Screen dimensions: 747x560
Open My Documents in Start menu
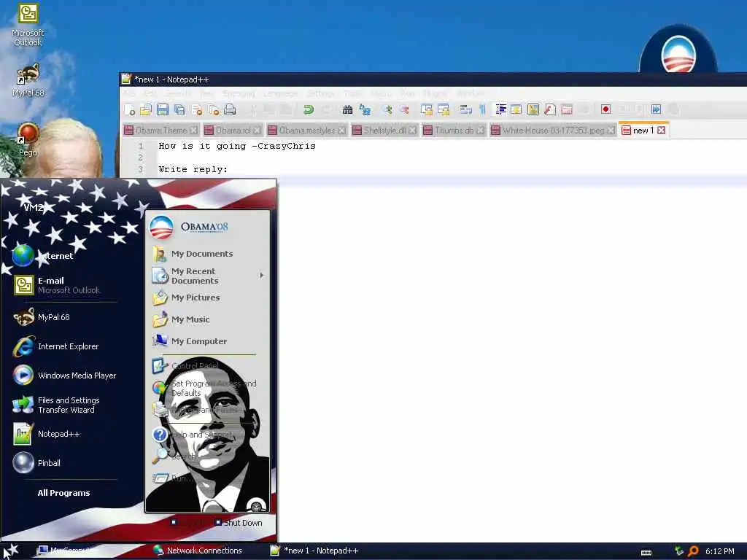(x=193, y=254)
